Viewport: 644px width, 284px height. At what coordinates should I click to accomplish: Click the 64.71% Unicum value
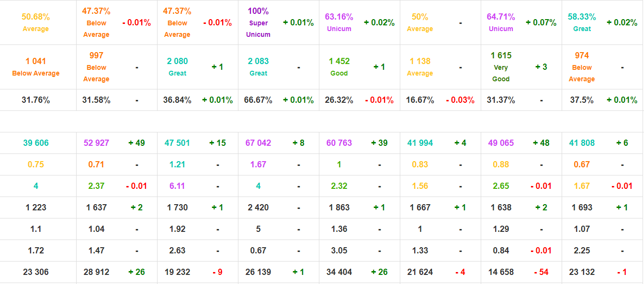point(501,22)
